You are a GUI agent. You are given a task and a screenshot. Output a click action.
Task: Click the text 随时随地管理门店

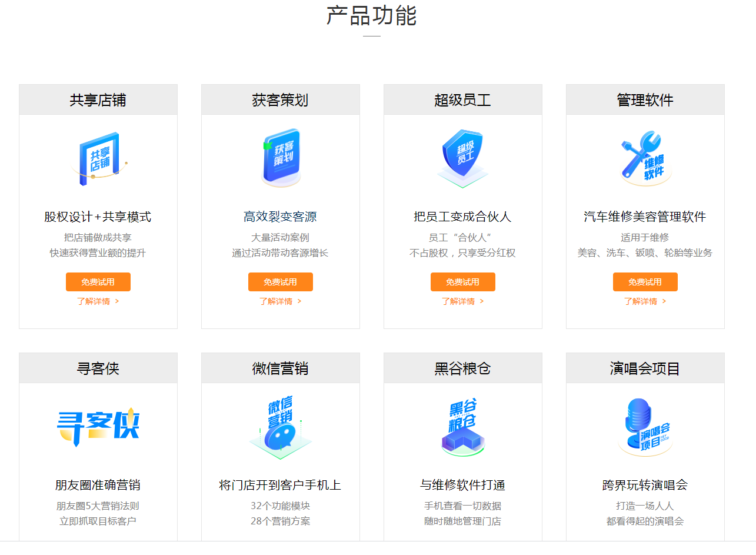(463, 521)
